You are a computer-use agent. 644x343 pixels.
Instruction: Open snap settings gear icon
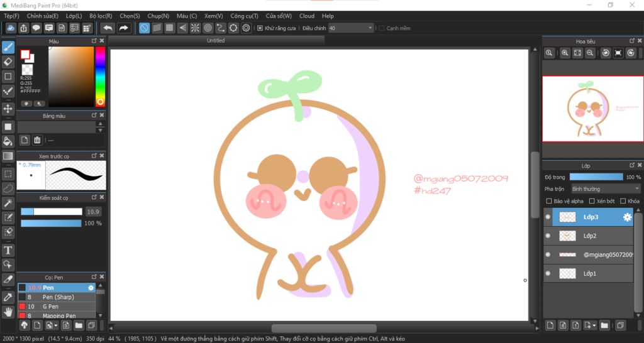click(246, 28)
